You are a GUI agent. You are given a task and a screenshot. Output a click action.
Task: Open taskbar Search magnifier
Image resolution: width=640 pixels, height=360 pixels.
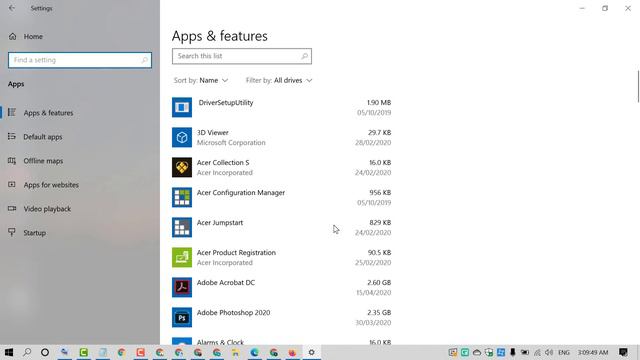pyautogui.click(x=27, y=352)
